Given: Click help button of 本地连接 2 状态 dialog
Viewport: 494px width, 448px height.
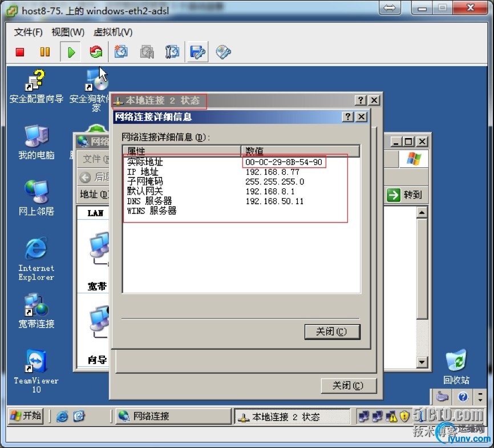Looking at the screenshot, I should coord(361,100).
